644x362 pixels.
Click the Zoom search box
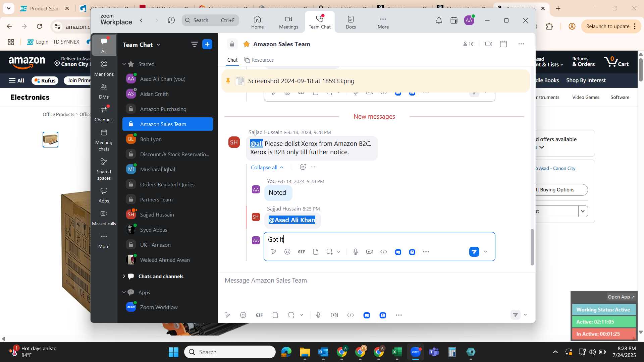point(210,20)
